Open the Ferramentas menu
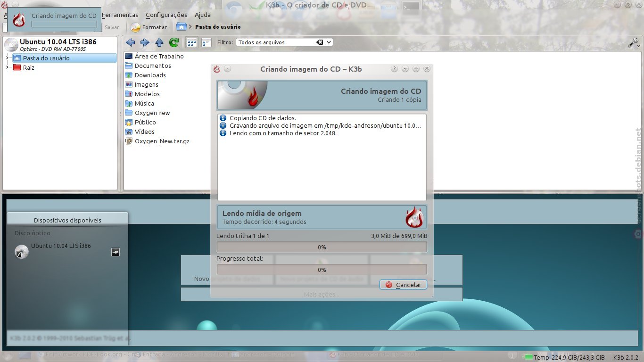Viewport: 644px width, 362px height. click(120, 15)
